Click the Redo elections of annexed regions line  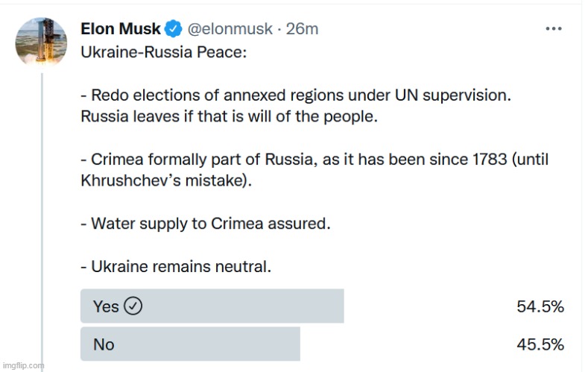point(297,95)
